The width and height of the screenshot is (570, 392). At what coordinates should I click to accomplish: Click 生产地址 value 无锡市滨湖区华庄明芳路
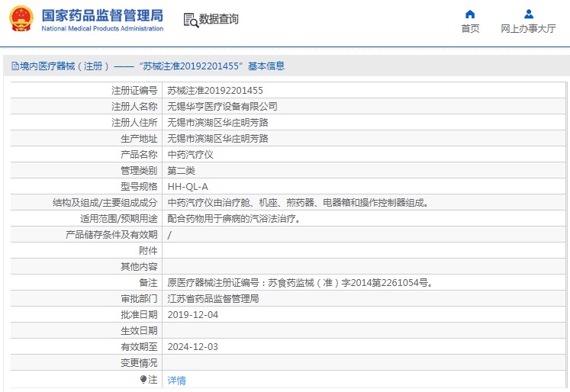tap(217, 138)
